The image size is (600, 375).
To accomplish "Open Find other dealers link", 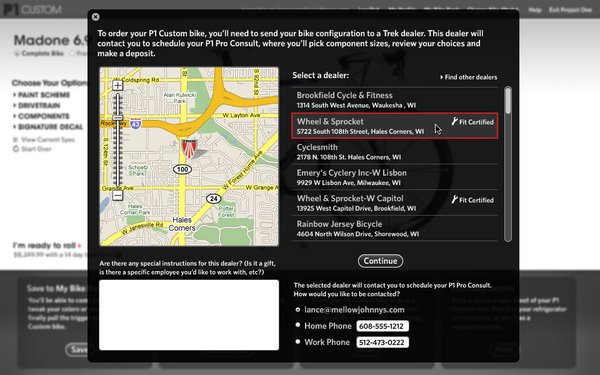I will [x=469, y=77].
